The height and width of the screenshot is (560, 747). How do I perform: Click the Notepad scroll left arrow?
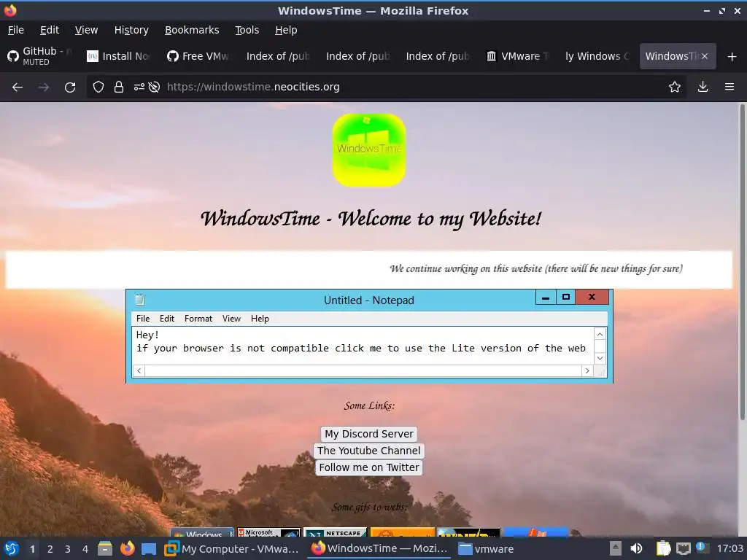tap(139, 370)
